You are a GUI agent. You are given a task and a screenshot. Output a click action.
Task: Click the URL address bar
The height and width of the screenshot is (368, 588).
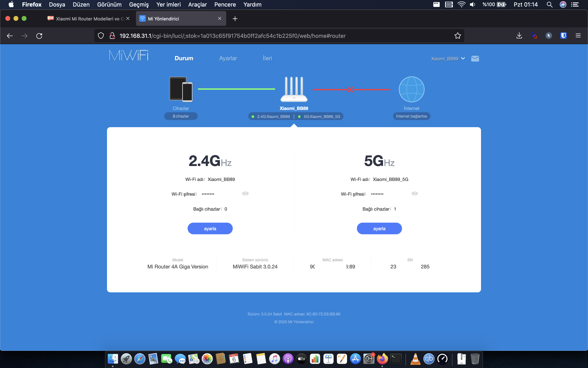click(280, 36)
